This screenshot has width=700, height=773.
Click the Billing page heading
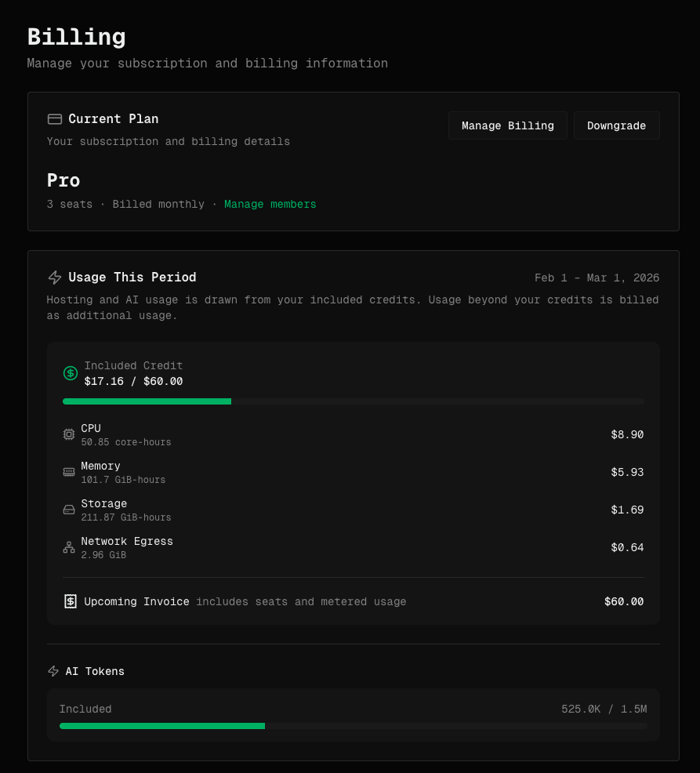click(76, 37)
